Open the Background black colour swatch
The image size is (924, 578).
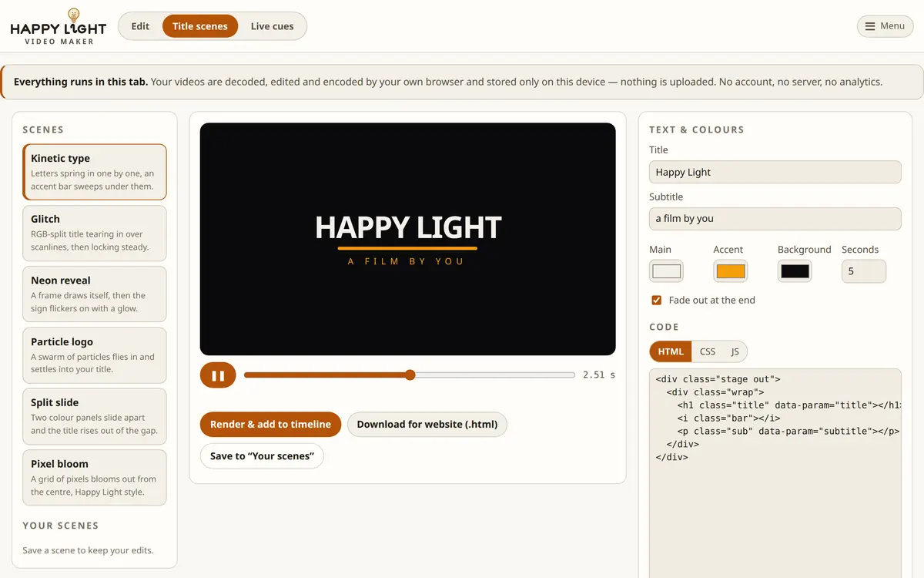[795, 271]
